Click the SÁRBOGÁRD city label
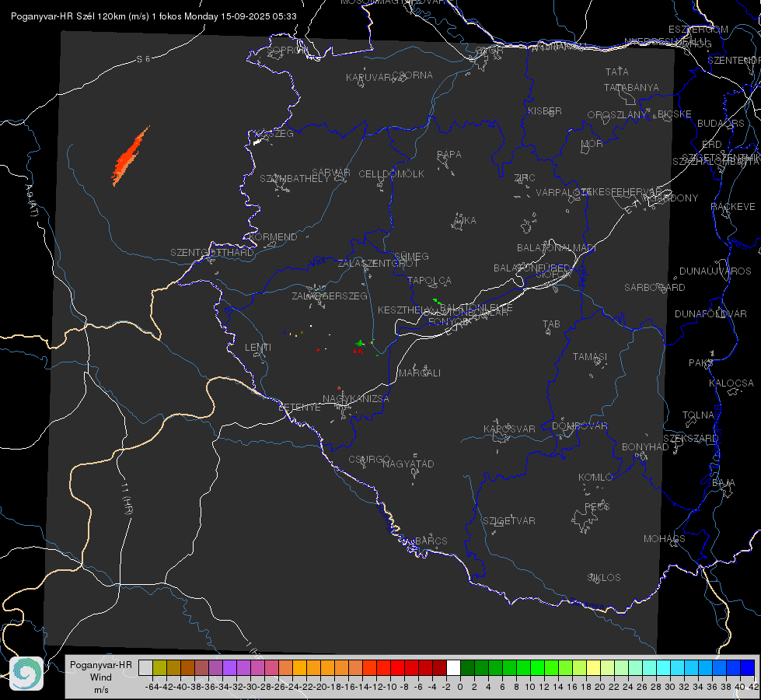Screen dimensions: 761x700 click(x=655, y=288)
